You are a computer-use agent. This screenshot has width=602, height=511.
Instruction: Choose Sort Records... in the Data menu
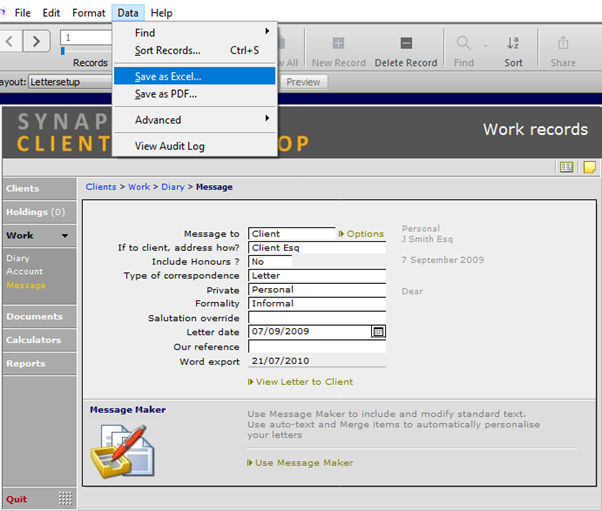coord(195,50)
